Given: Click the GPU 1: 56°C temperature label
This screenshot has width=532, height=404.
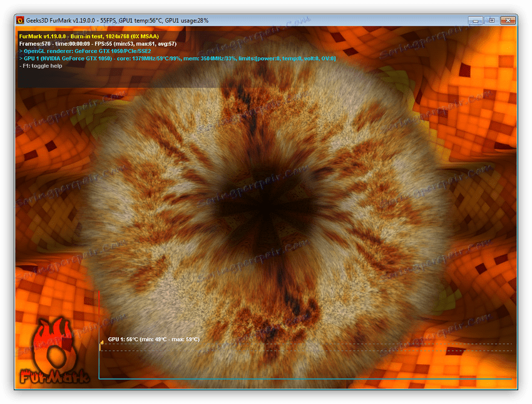Looking at the screenshot, I should (154, 339).
